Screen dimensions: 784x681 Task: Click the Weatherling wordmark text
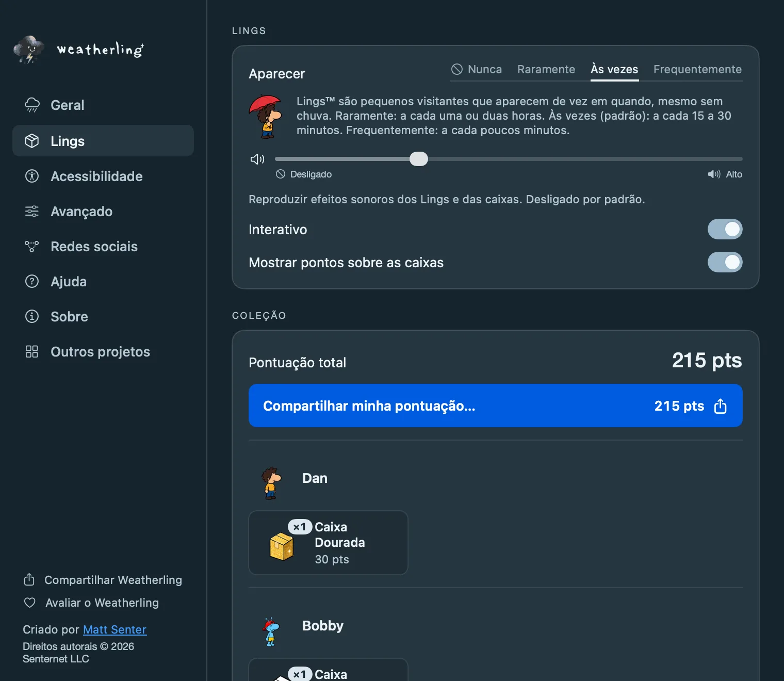point(100,50)
